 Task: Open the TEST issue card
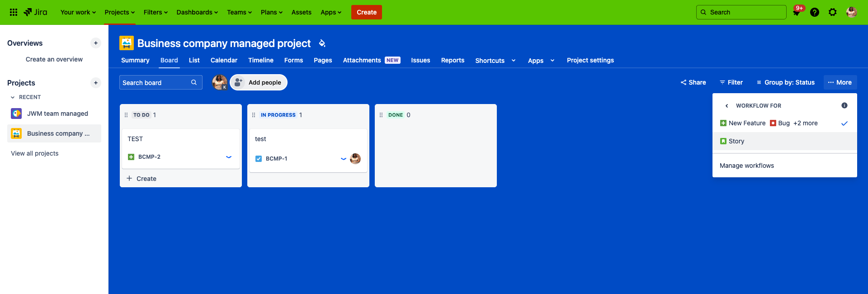[181, 148]
